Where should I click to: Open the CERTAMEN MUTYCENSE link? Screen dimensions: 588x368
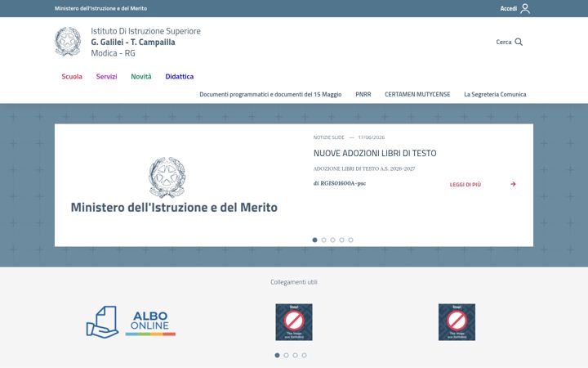[417, 94]
